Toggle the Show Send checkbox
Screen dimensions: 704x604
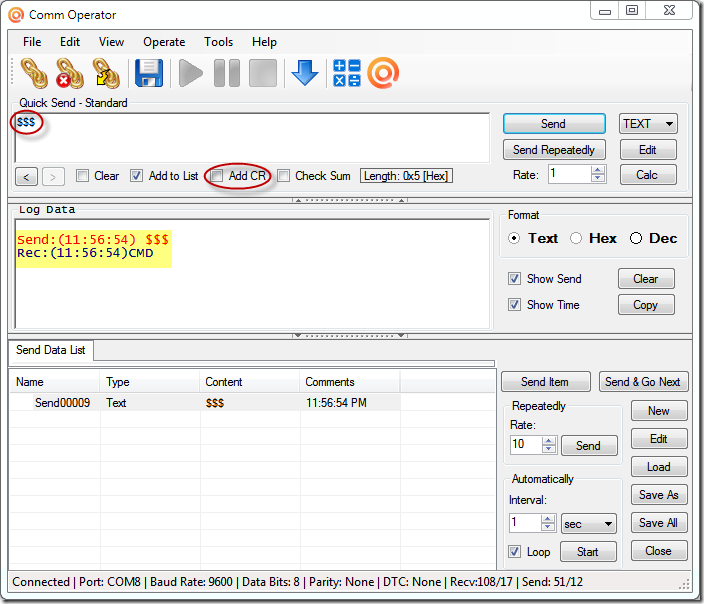coord(515,279)
